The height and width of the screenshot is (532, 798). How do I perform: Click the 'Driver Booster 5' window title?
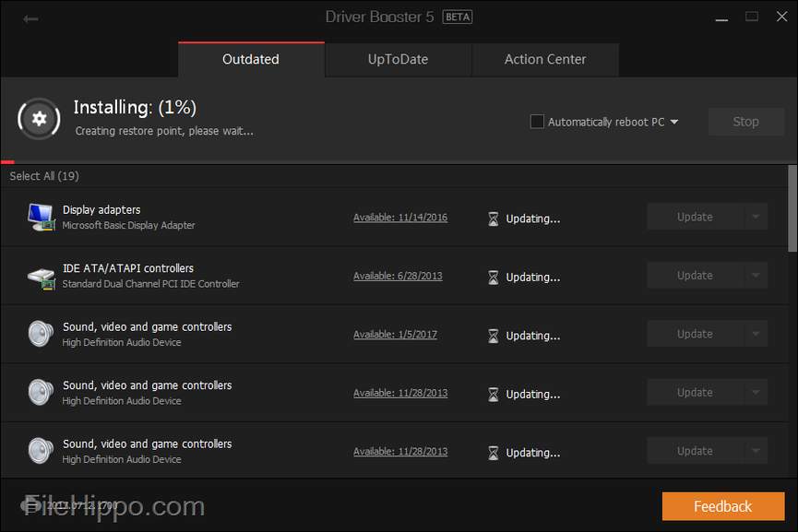click(380, 18)
